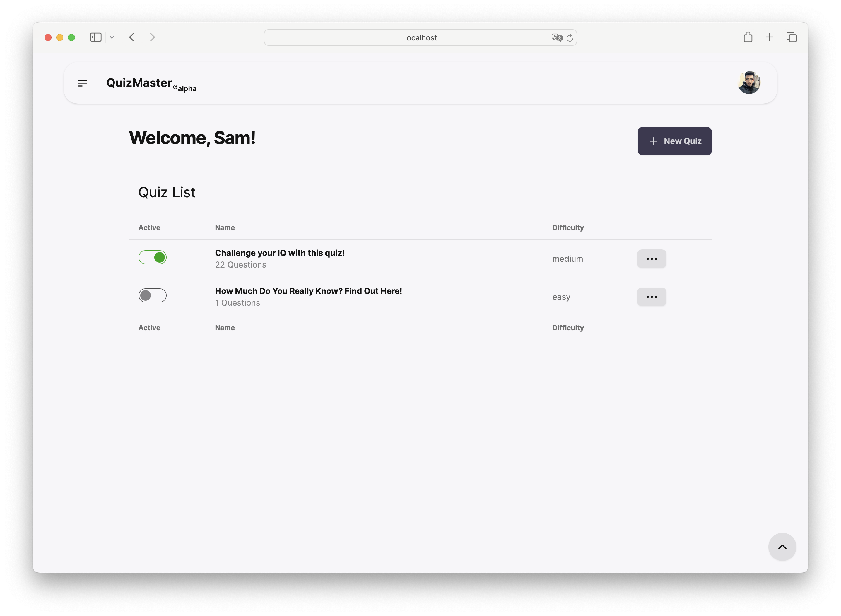The height and width of the screenshot is (616, 841).
Task: Disable the Challenge your IQ quiz toggle
Action: [x=153, y=257]
